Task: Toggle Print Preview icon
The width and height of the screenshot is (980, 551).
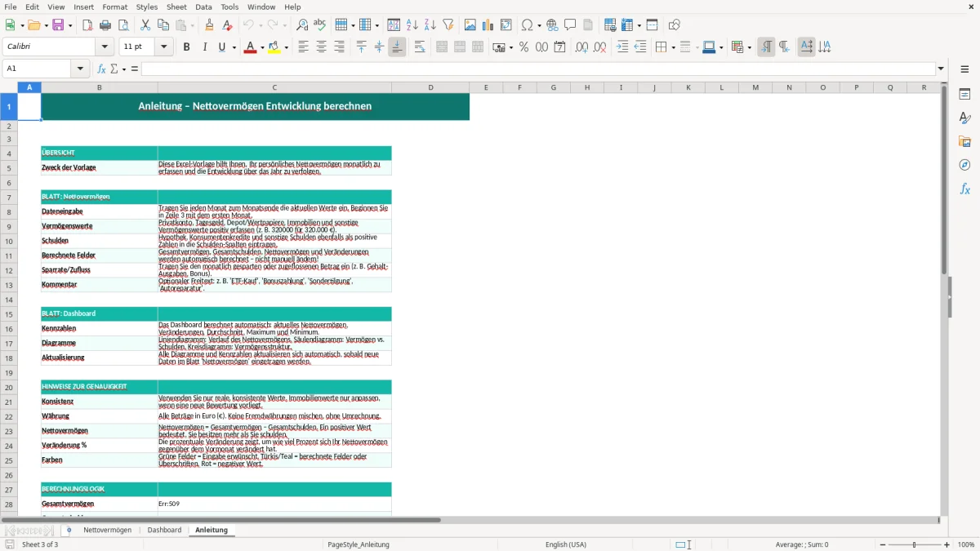Action: pyautogui.click(x=123, y=25)
